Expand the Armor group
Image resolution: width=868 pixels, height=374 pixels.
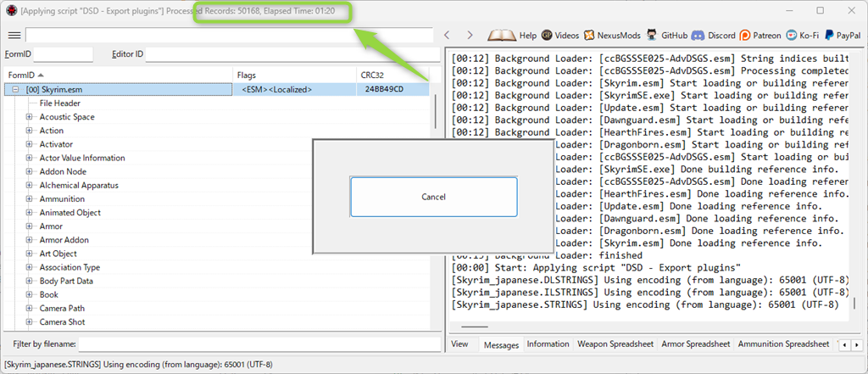pyautogui.click(x=30, y=226)
